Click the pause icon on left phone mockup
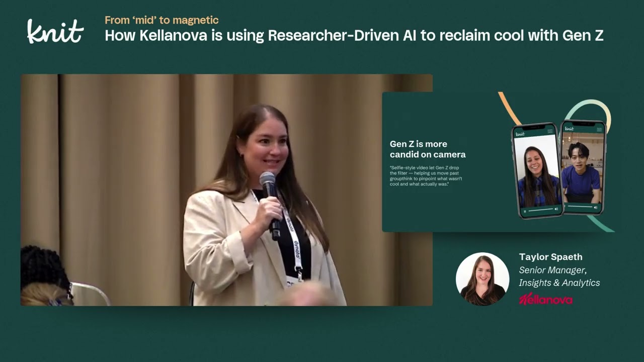Viewport: 644px width, 362px height. (525, 212)
